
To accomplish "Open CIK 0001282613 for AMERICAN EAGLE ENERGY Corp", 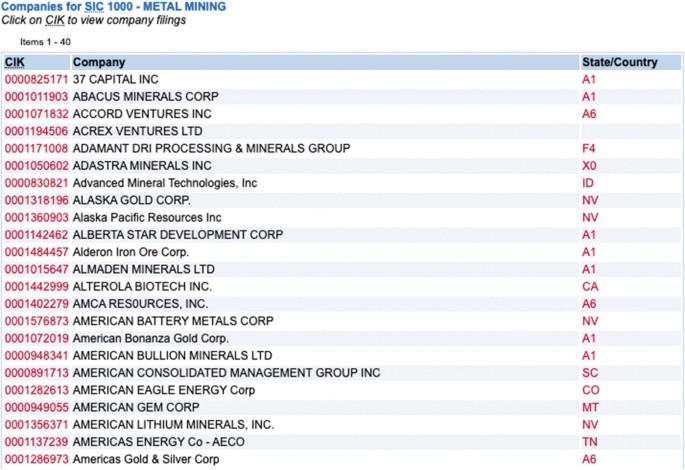I will pos(36,390).
